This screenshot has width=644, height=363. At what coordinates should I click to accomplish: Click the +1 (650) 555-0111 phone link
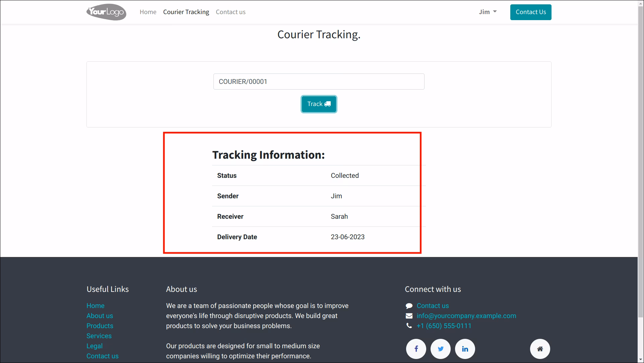[444, 326]
